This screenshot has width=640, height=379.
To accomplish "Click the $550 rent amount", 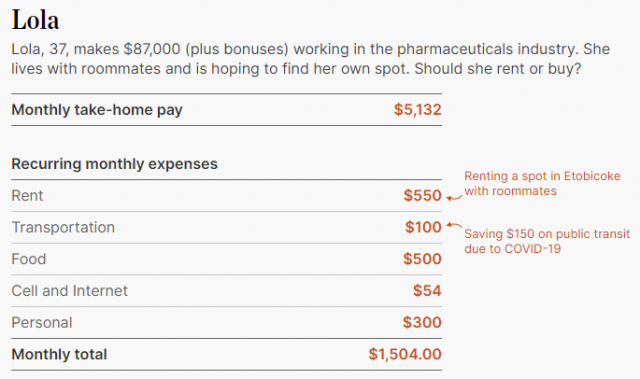I will coord(422,195).
